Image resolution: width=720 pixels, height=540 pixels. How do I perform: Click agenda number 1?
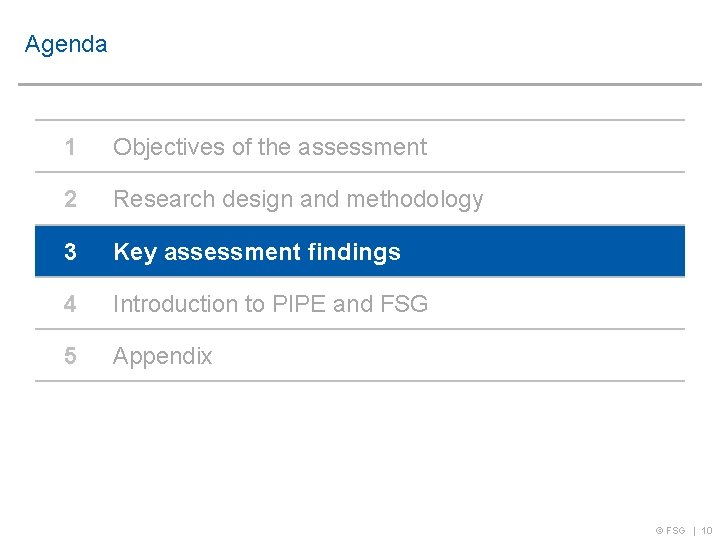coord(69,147)
